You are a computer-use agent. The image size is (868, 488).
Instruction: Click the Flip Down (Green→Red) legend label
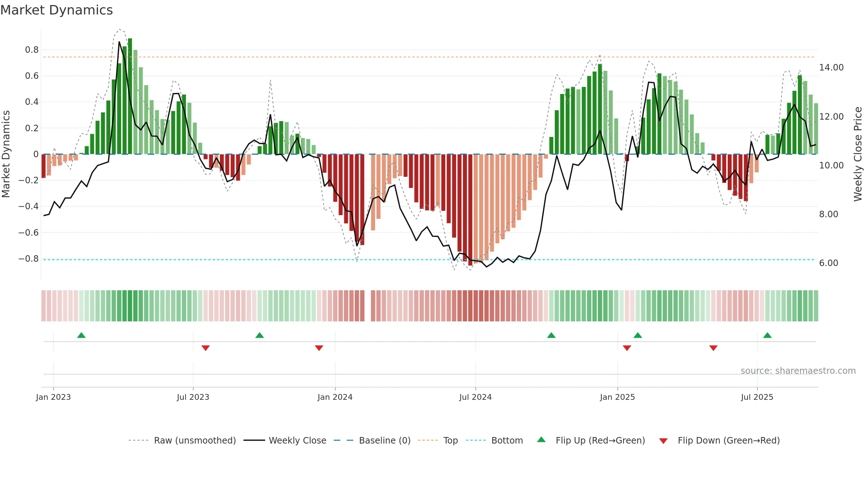pos(729,440)
